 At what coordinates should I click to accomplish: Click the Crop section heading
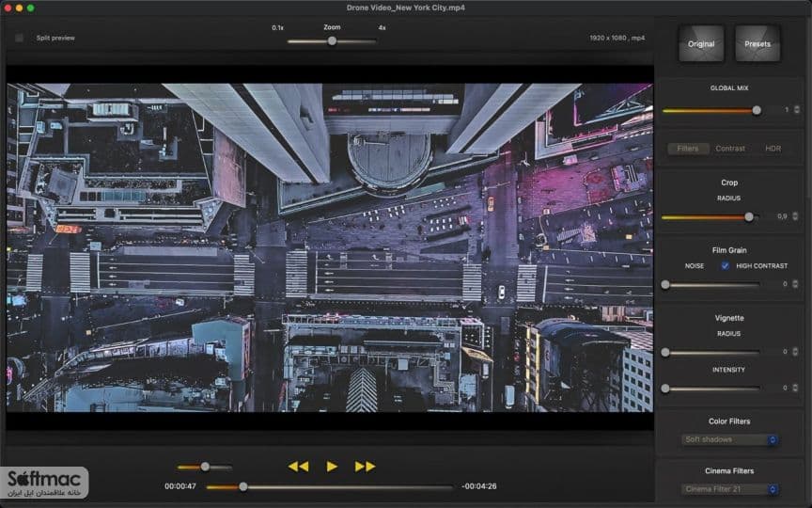coord(729,183)
